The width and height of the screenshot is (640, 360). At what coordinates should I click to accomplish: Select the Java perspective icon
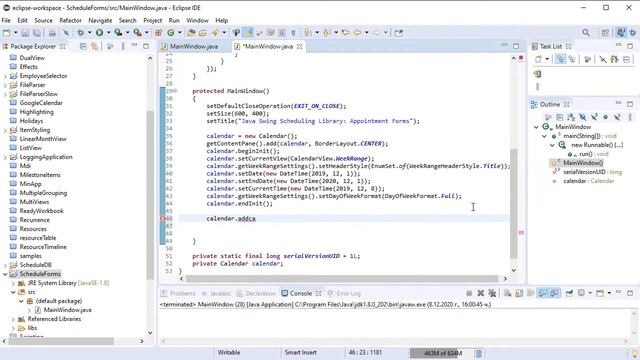point(620,33)
